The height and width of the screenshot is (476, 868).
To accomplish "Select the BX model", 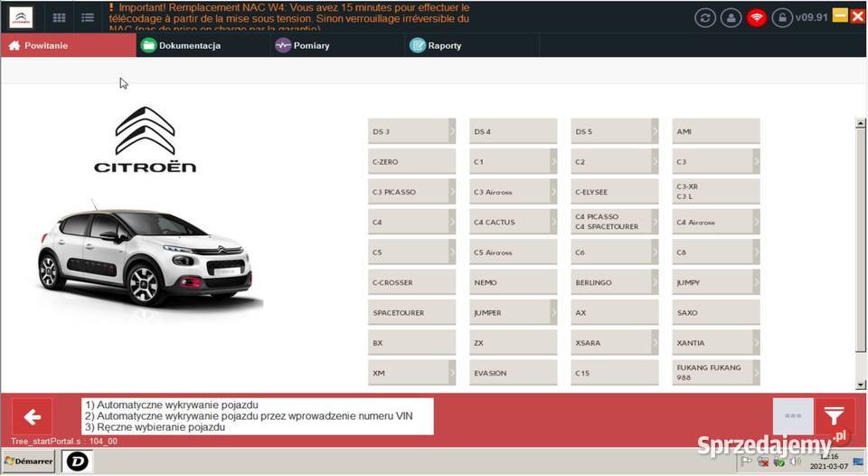I will point(412,343).
